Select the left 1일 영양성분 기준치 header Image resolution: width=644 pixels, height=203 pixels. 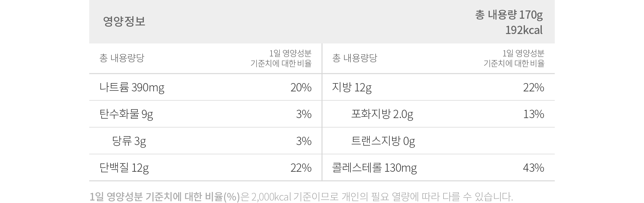point(281,58)
